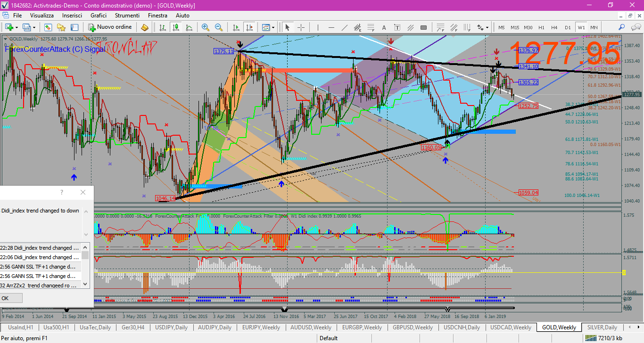The image size is (644, 343).
Task: Click the Nuovo ordine button
Action: coord(111,27)
